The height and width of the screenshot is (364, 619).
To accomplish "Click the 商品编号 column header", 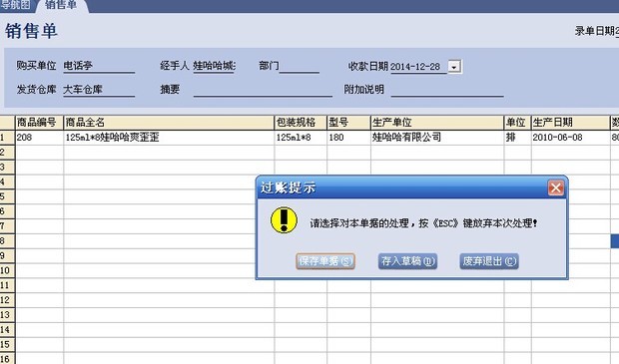I will [39, 123].
